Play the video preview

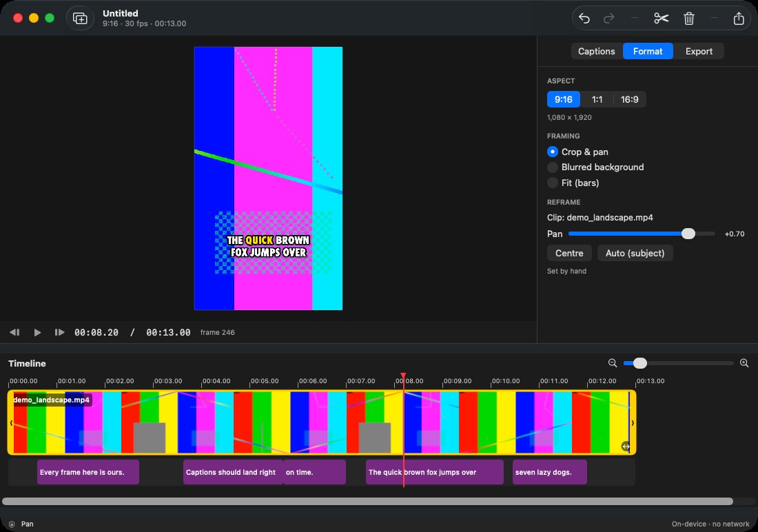pos(37,332)
